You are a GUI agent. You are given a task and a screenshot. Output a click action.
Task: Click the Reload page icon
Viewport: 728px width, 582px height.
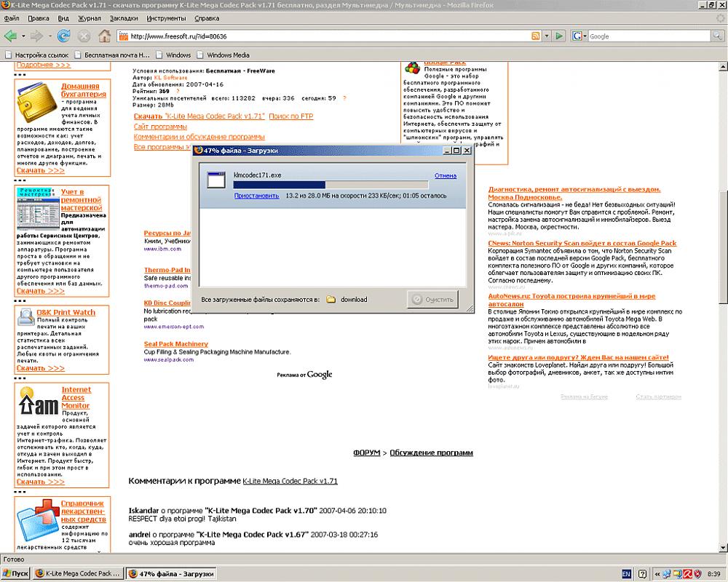pyautogui.click(x=63, y=36)
